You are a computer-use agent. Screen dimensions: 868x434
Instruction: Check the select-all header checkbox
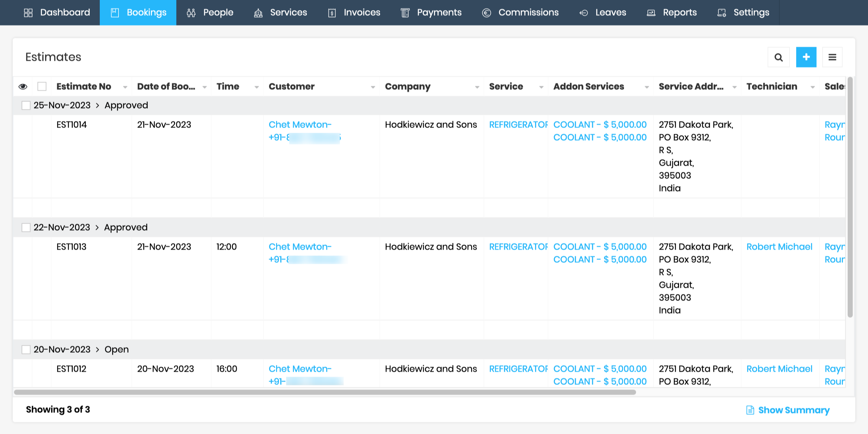[x=42, y=86]
